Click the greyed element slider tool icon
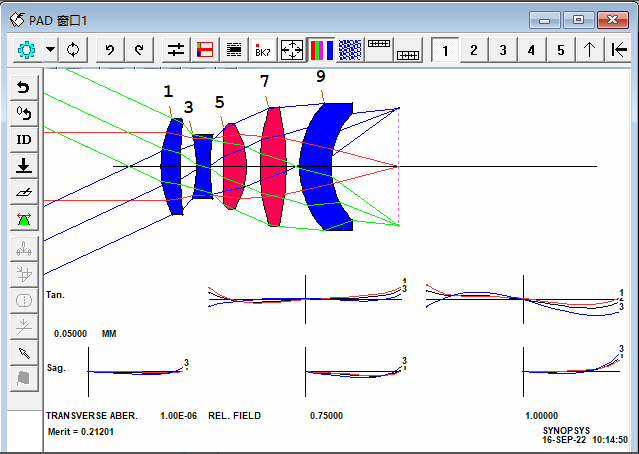The height and width of the screenshot is (454, 639). (24, 249)
